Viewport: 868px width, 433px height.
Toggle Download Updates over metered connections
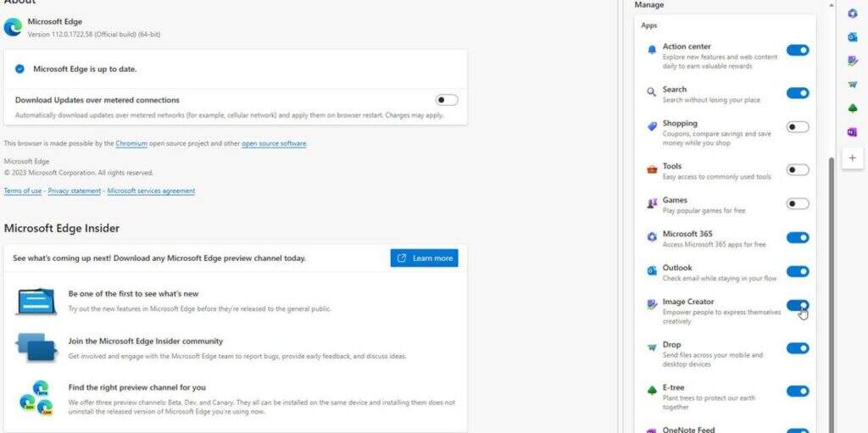click(x=447, y=100)
